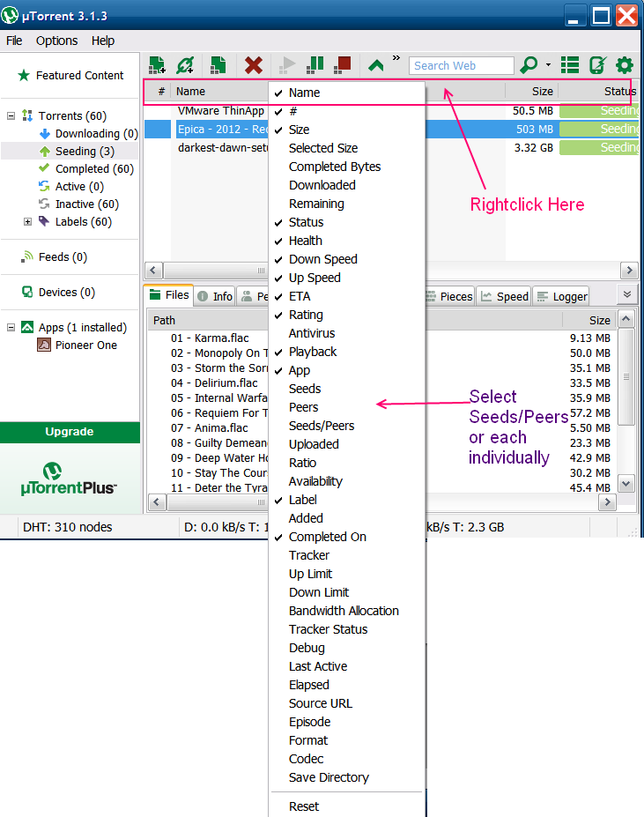The image size is (644, 817).
Task: Click the files pane horizontal scrollbar thumb
Action: point(218,501)
